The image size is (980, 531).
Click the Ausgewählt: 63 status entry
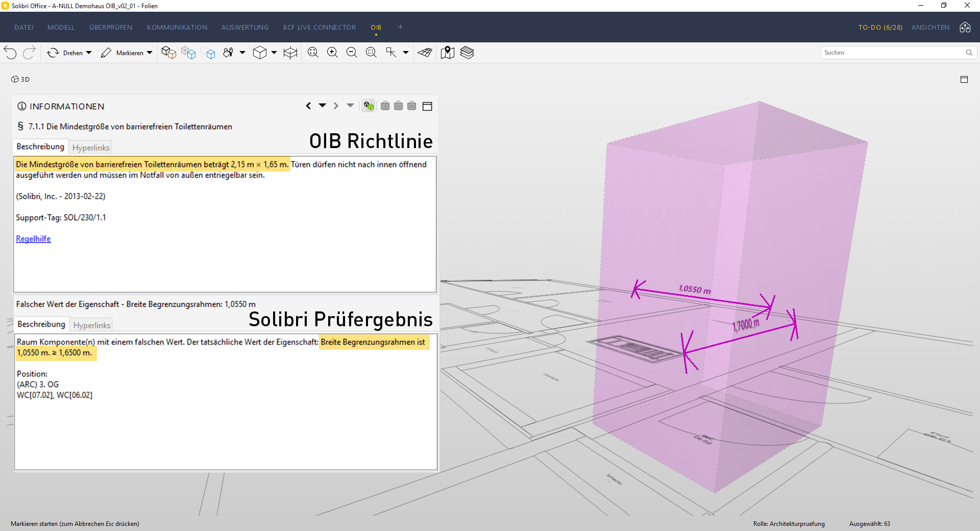(869, 524)
